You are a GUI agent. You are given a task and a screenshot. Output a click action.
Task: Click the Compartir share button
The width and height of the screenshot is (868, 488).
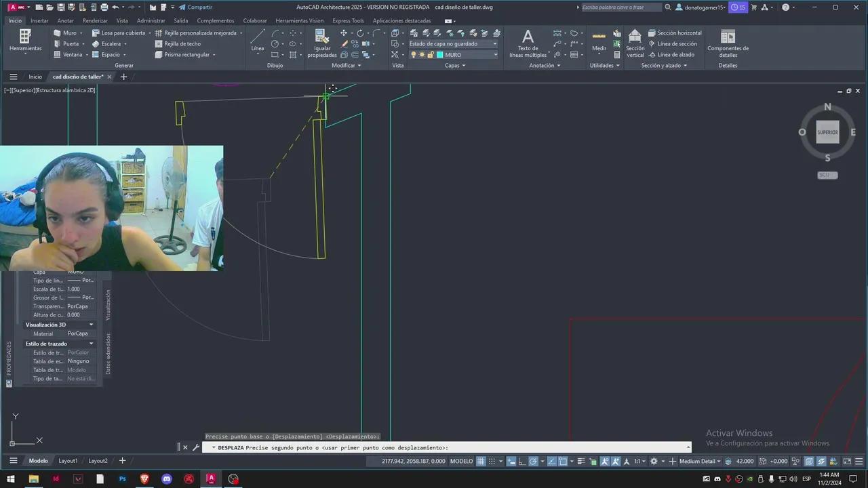click(195, 7)
